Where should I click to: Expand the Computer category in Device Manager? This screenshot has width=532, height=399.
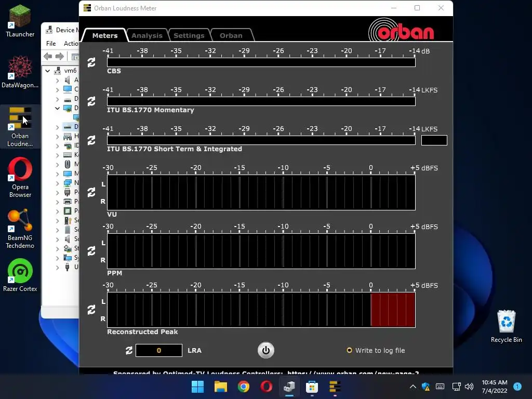(x=57, y=89)
